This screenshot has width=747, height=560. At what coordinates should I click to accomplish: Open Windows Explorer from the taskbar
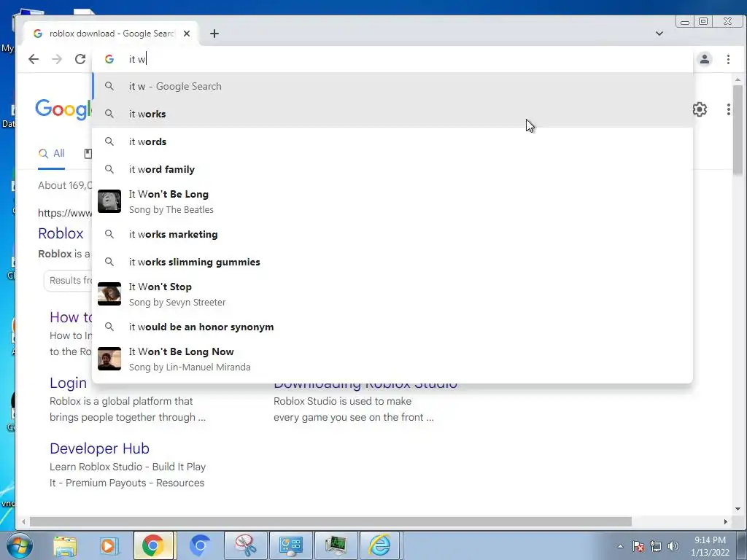pyautogui.click(x=65, y=545)
